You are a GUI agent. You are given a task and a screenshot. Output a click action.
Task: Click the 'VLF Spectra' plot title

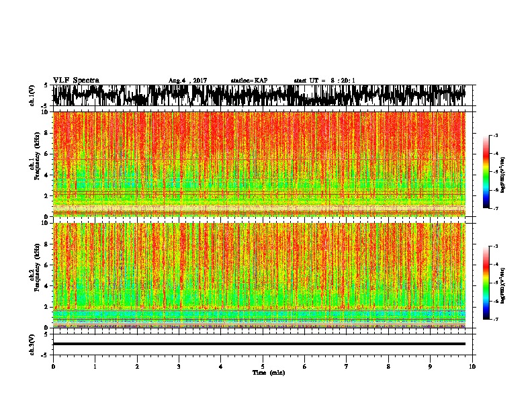(76, 81)
